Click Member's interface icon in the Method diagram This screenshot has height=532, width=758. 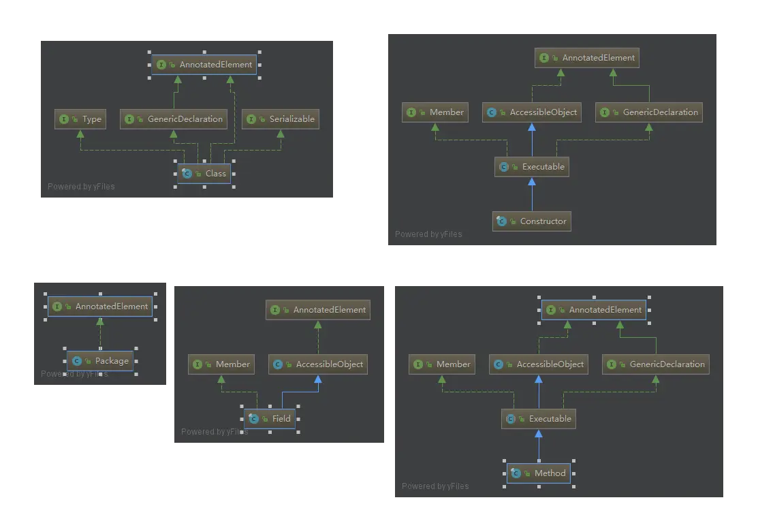tap(418, 364)
